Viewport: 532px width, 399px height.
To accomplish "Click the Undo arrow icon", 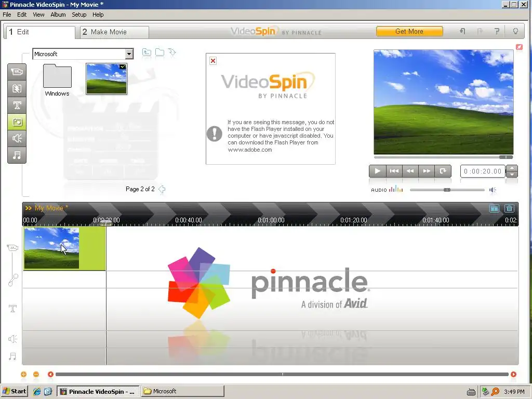I will (x=462, y=31).
